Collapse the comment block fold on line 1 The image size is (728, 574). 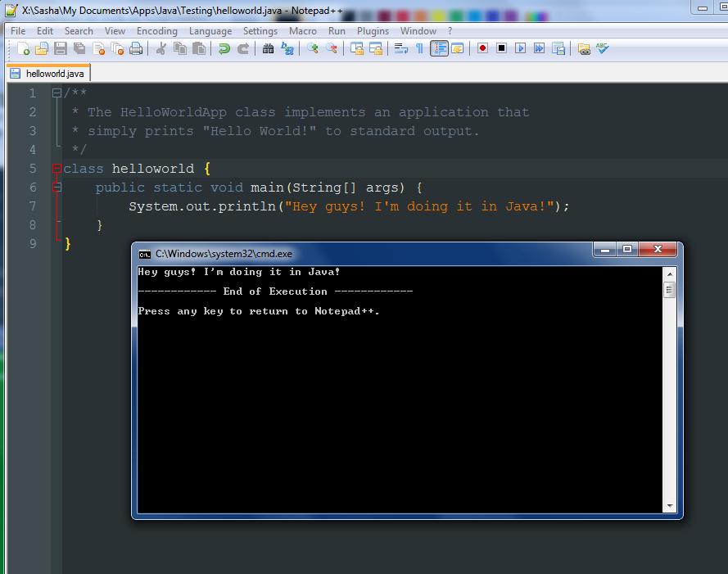point(57,93)
